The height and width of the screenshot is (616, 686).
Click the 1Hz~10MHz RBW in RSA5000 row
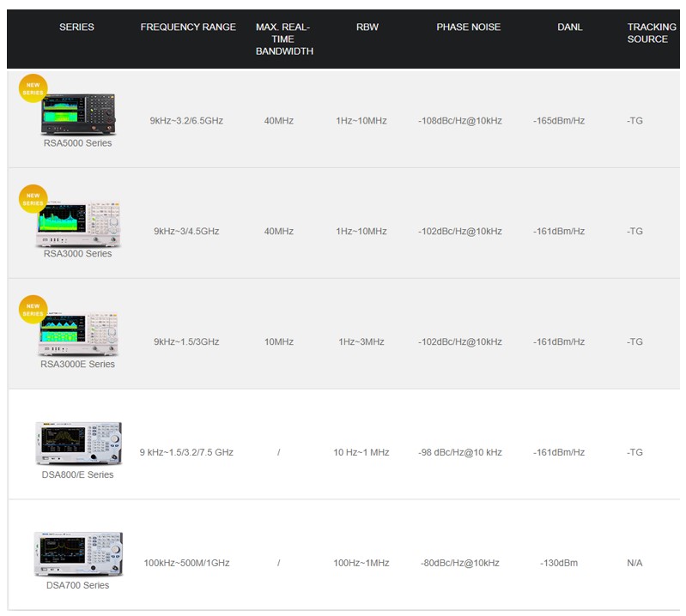coord(361,121)
